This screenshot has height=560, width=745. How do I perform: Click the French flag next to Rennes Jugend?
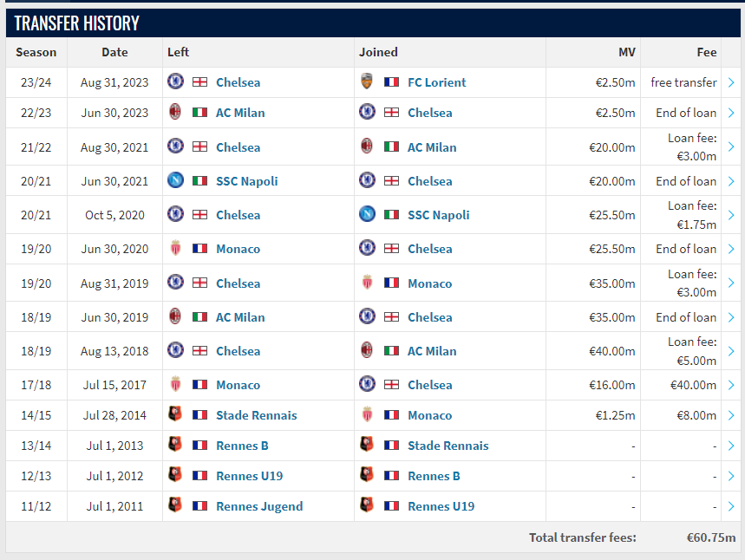pos(200,506)
